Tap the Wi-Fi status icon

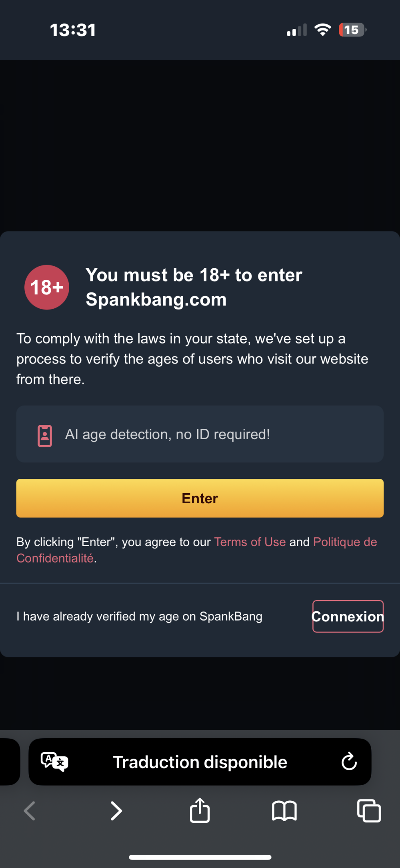(x=323, y=30)
